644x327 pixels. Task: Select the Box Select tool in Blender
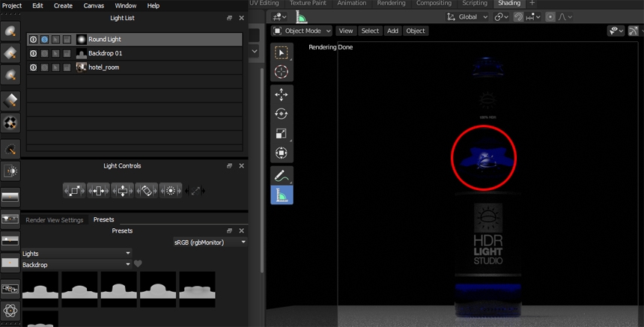pos(282,53)
